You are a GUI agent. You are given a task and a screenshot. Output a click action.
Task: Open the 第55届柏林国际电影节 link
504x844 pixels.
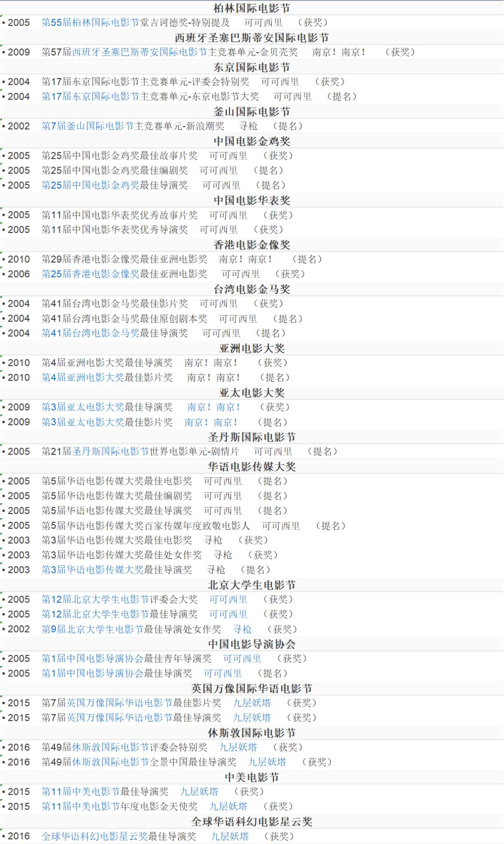click(91, 22)
